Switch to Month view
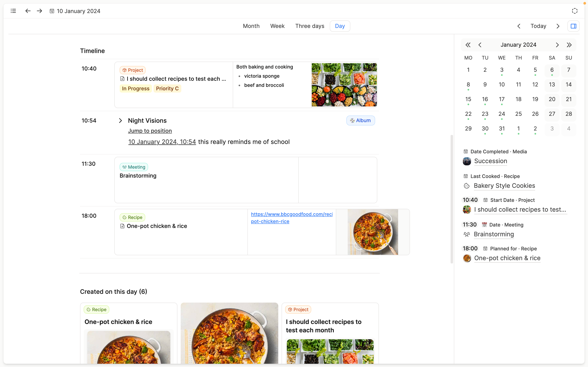 (251, 26)
